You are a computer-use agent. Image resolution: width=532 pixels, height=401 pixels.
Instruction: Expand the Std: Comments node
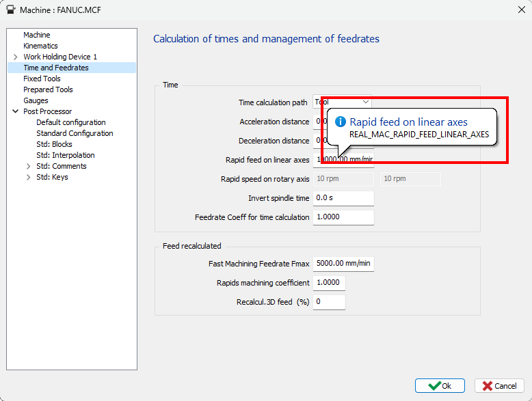pyautogui.click(x=28, y=166)
